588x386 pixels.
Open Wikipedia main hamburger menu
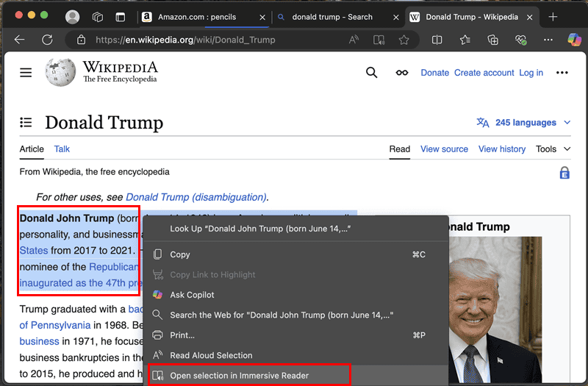click(x=26, y=72)
